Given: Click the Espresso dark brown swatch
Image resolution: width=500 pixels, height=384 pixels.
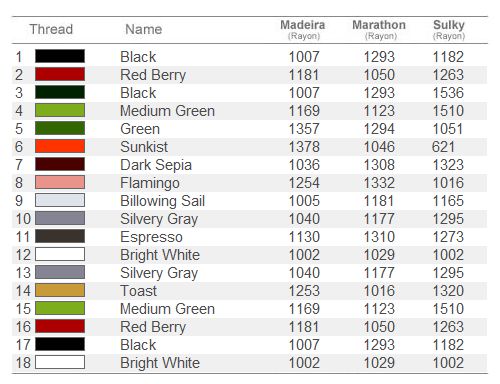Looking at the screenshot, I should [x=60, y=236].
